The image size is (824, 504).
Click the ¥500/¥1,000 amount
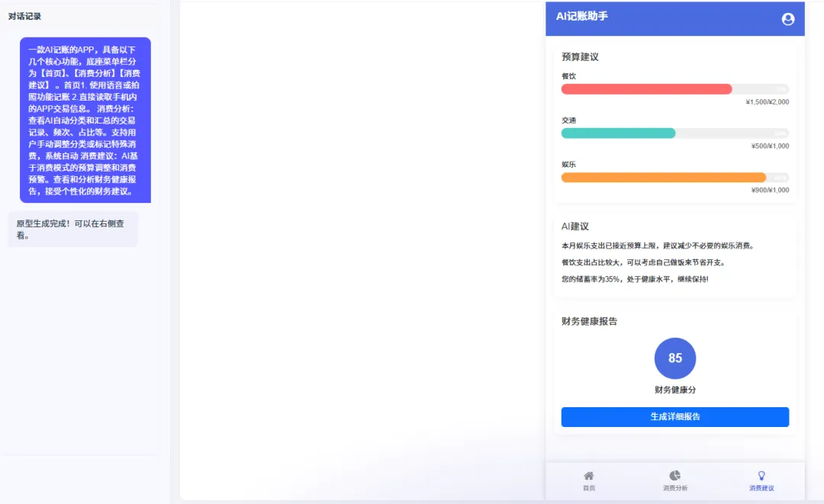click(x=770, y=146)
